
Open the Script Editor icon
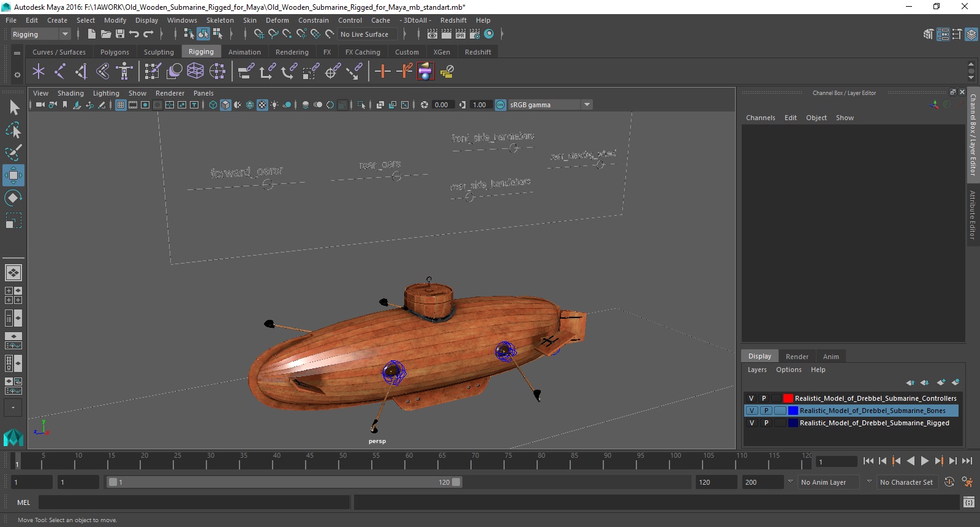(x=968, y=502)
